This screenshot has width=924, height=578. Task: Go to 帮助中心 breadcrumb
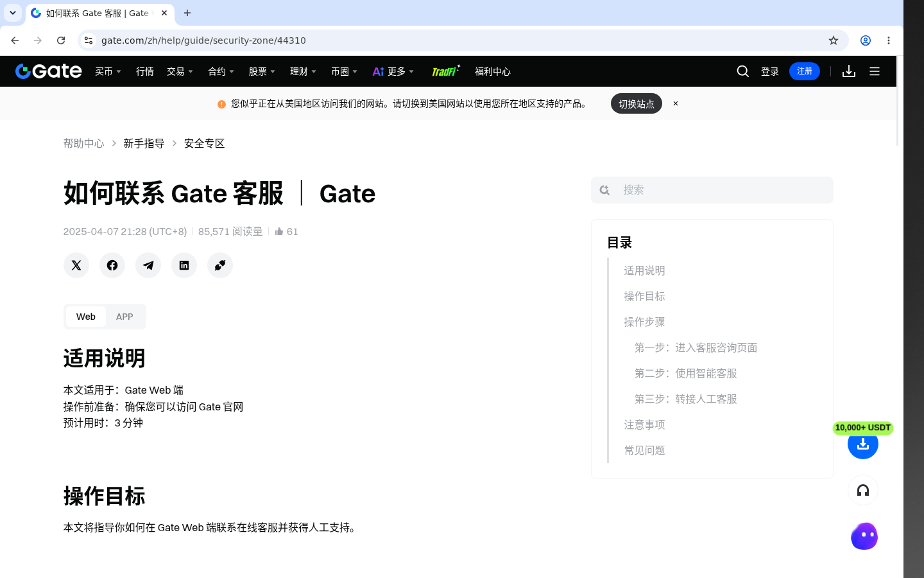tap(83, 143)
